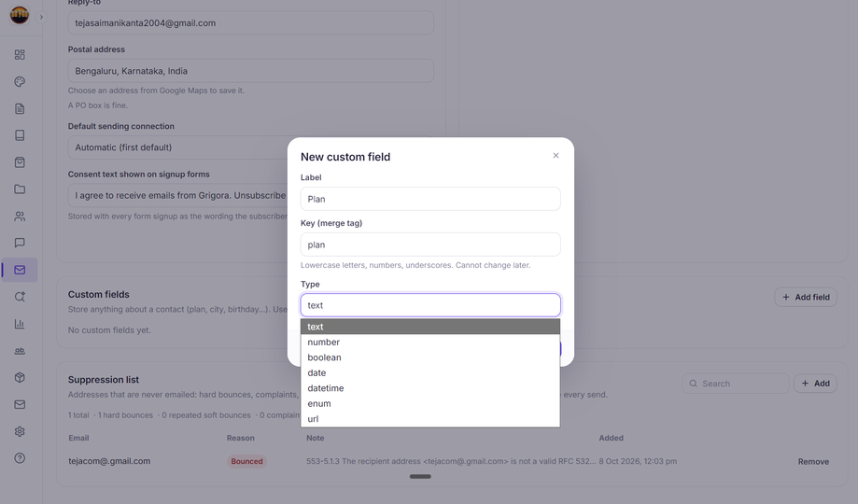
Task: Open the shopping bag icon in sidebar
Action: (20, 162)
